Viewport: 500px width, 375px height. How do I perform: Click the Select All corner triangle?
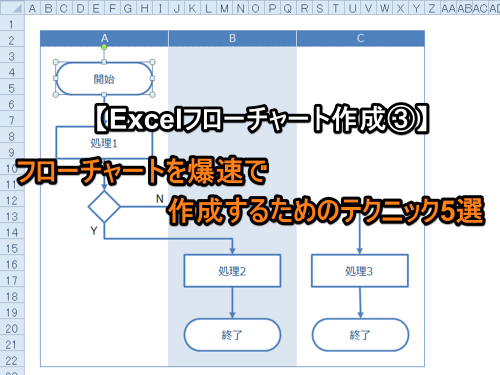coord(12,7)
